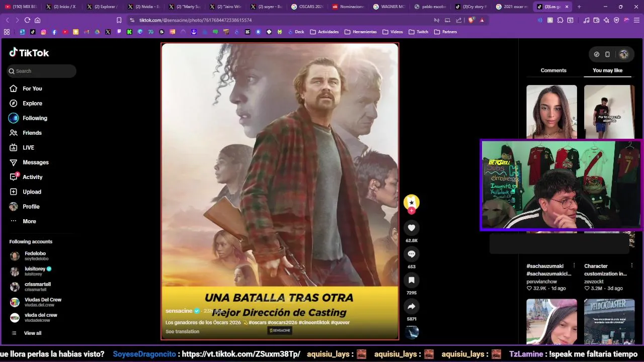This screenshot has width=644, height=362.
Task: Open Profile from sidebar
Action: (31, 207)
